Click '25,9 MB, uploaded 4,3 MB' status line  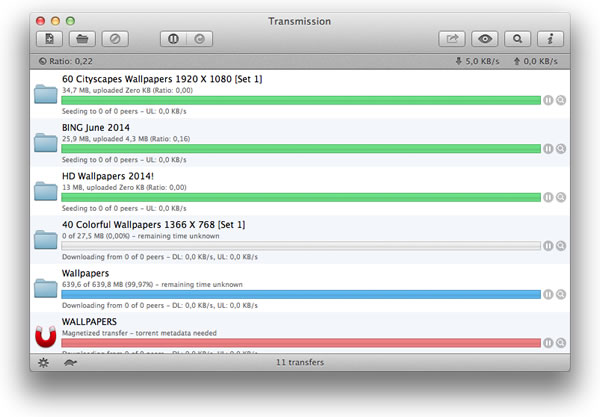pos(126,139)
